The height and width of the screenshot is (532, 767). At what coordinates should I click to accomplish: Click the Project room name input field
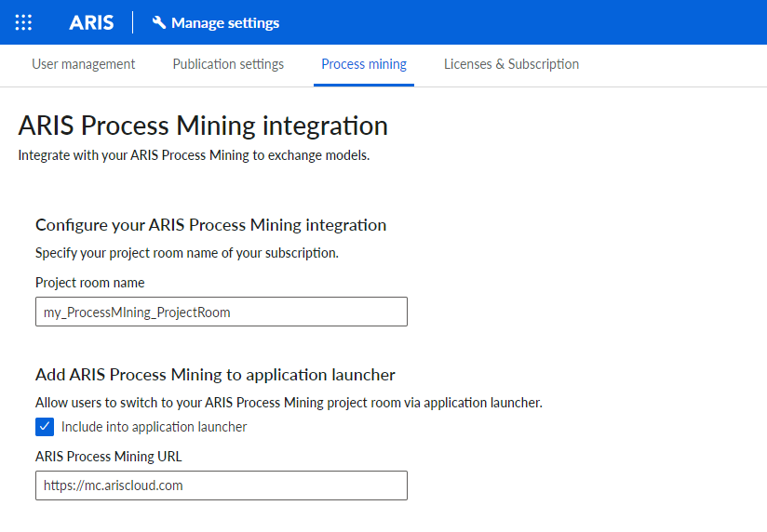point(222,312)
